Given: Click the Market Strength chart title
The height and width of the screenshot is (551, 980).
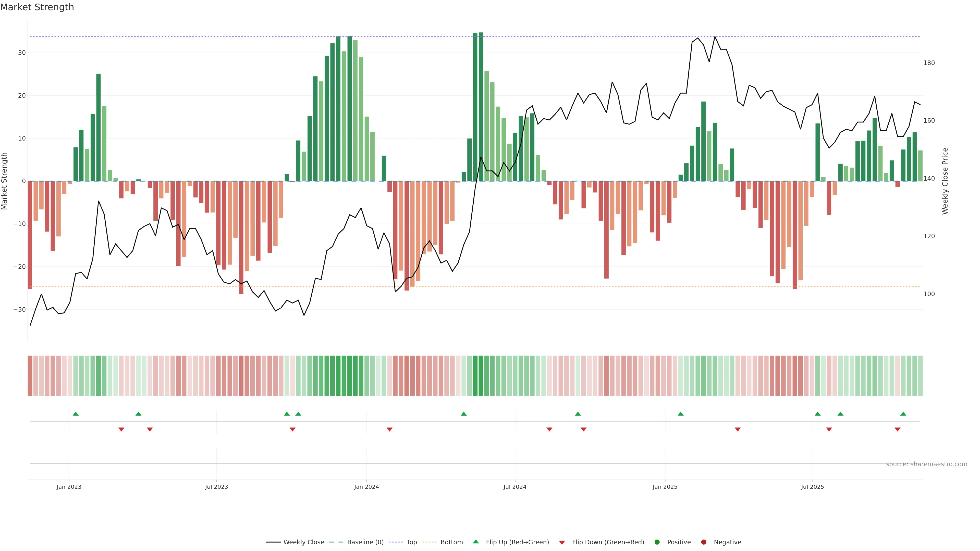Looking at the screenshot, I should pos(37,7).
